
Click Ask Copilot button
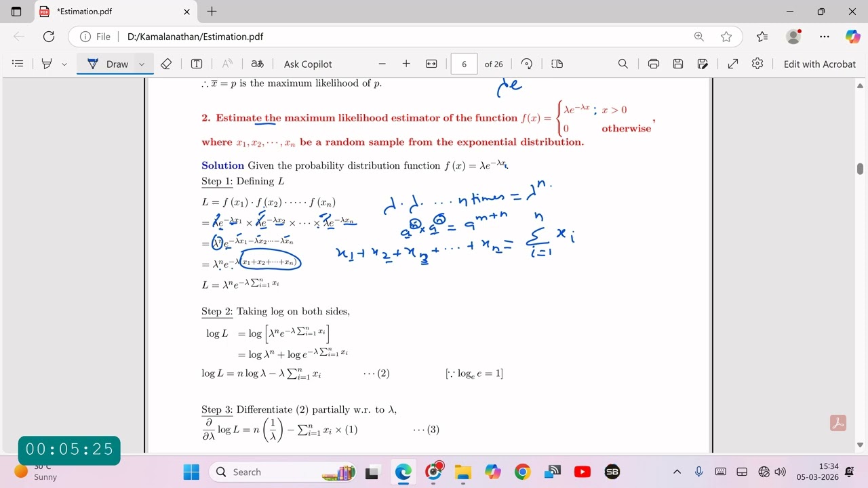(308, 64)
